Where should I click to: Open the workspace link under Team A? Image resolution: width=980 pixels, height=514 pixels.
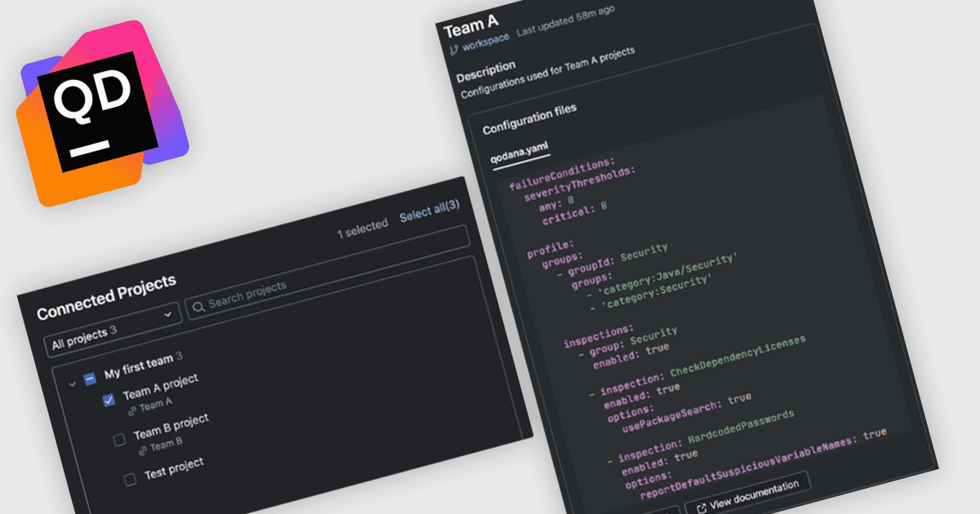click(485, 42)
